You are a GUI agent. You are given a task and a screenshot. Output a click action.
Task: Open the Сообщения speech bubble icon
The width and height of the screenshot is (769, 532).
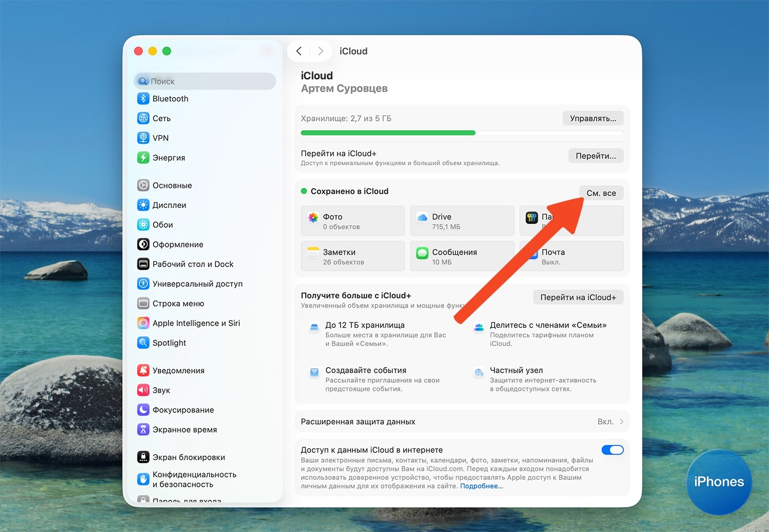pyautogui.click(x=422, y=253)
